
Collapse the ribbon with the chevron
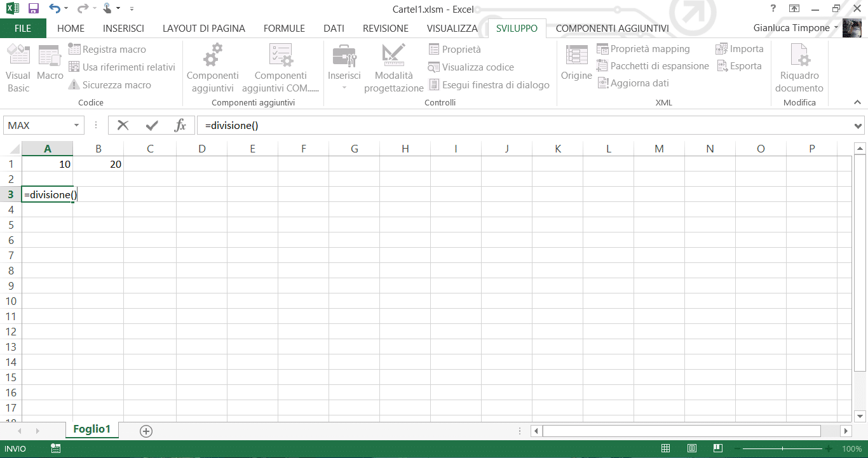pyautogui.click(x=857, y=102)
